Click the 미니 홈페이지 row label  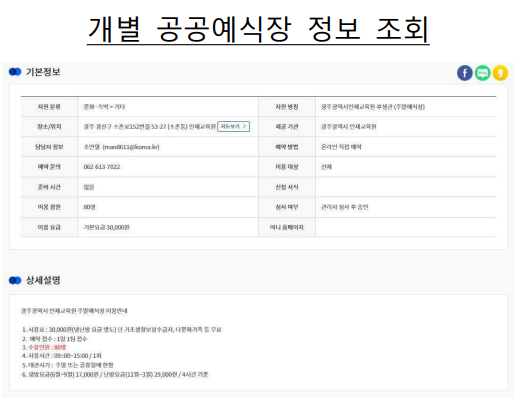(287, 227)
